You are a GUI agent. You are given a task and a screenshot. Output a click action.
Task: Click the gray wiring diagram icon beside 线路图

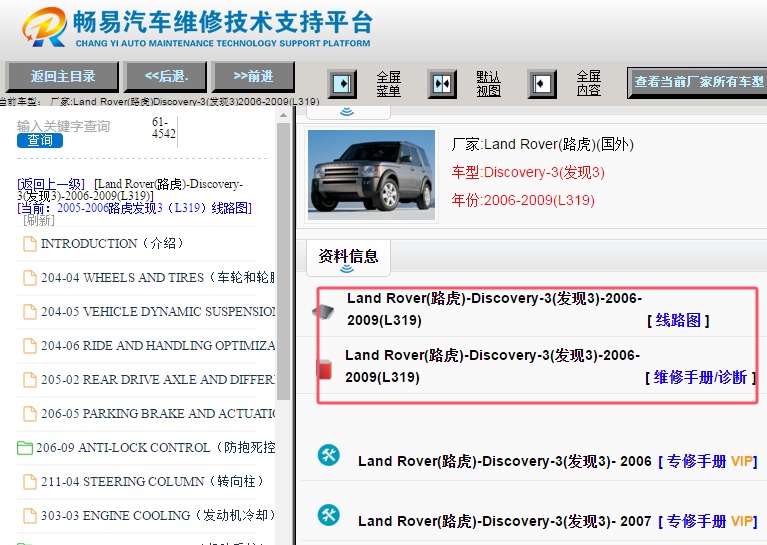pos(323,311)
